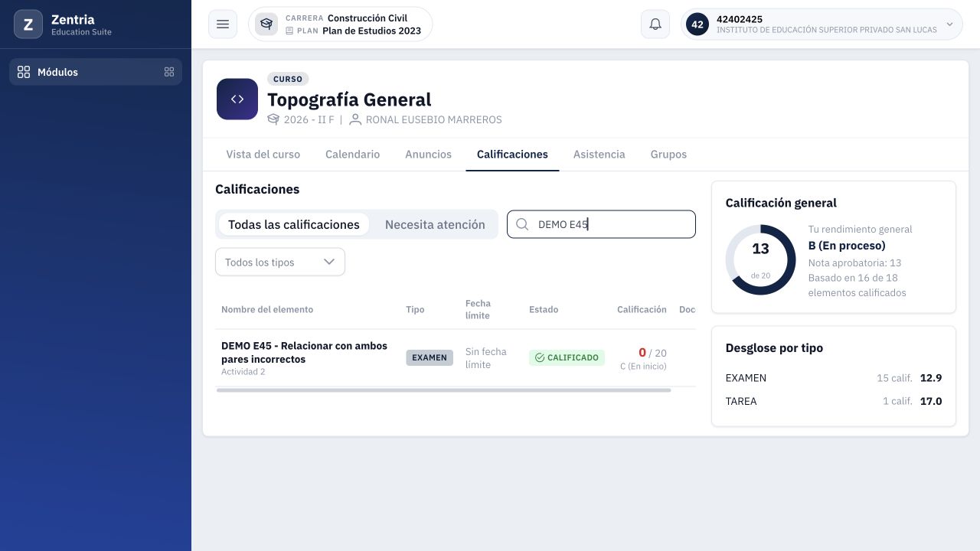Click the Calificación column header
The image size is (980, 551).
tap(642, 309)
